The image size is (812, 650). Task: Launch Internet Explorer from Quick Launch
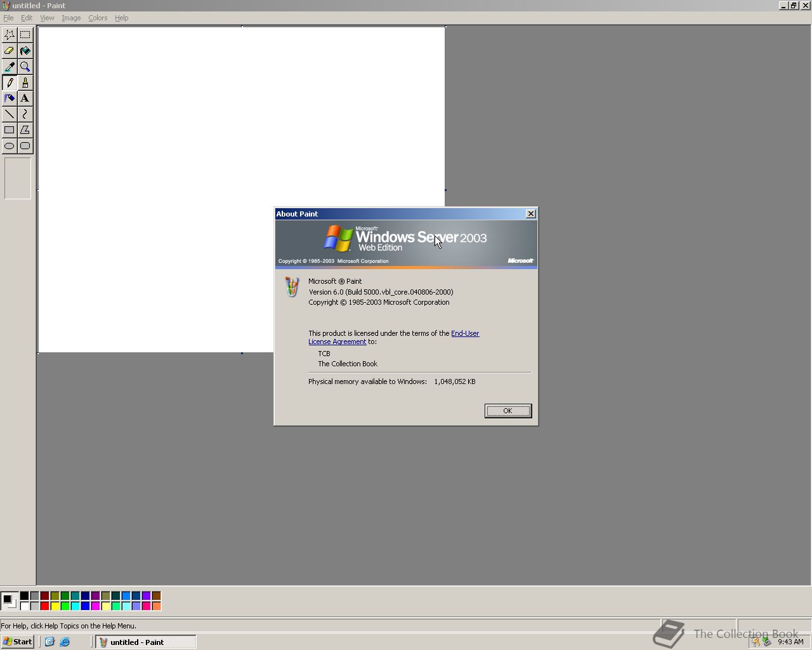(65, 642)
